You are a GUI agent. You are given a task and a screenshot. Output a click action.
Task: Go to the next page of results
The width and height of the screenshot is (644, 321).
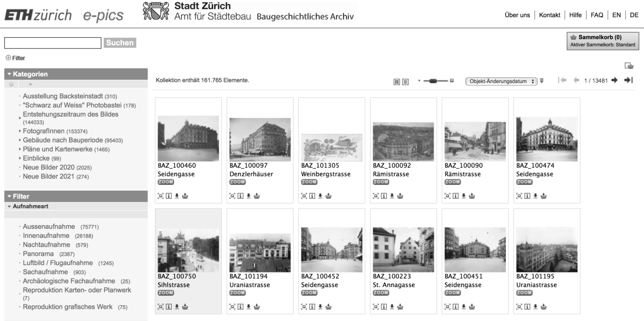pos(615,80)
